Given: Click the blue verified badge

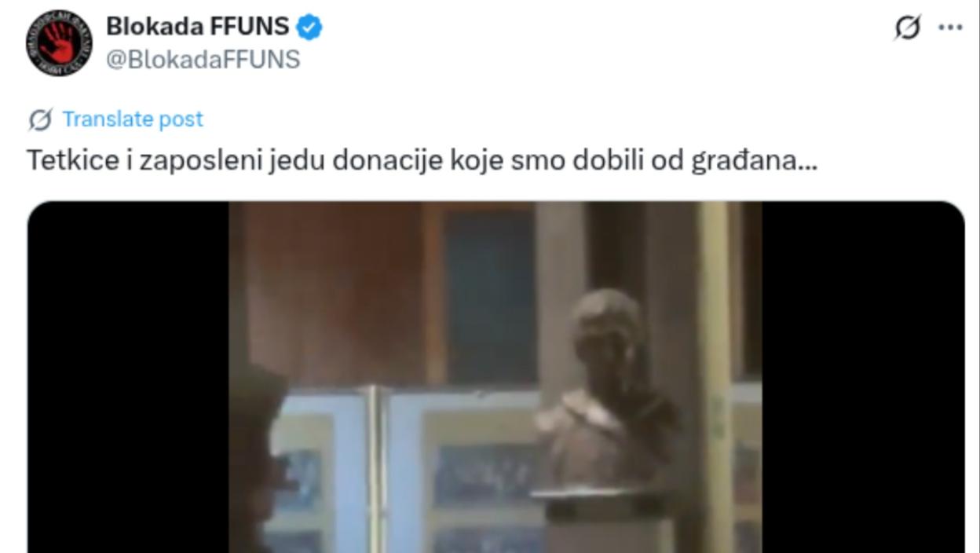Looking at the screenshot, I should pyautogui.click(x=309, y=27).
